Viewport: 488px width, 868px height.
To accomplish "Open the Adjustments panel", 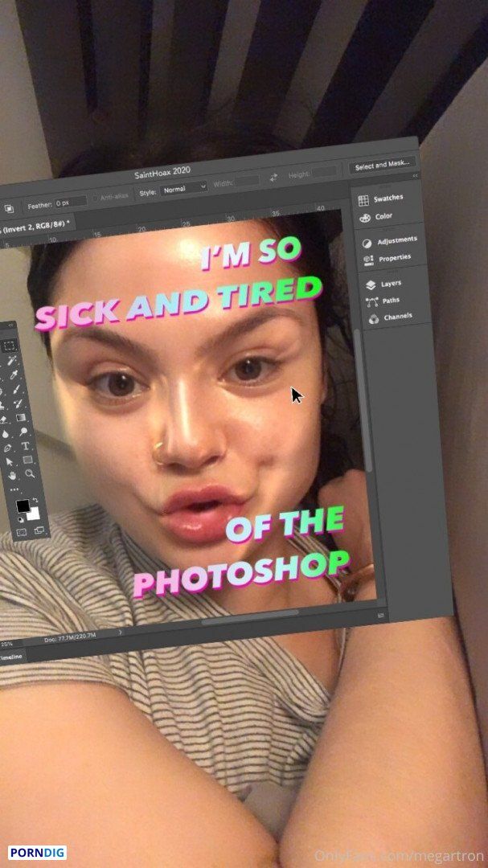I will 390,242.
